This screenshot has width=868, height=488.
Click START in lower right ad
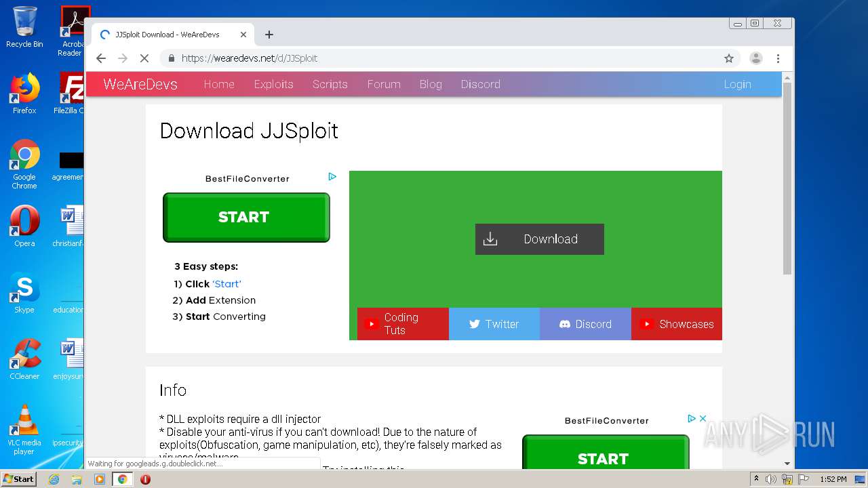coord(606,452)
